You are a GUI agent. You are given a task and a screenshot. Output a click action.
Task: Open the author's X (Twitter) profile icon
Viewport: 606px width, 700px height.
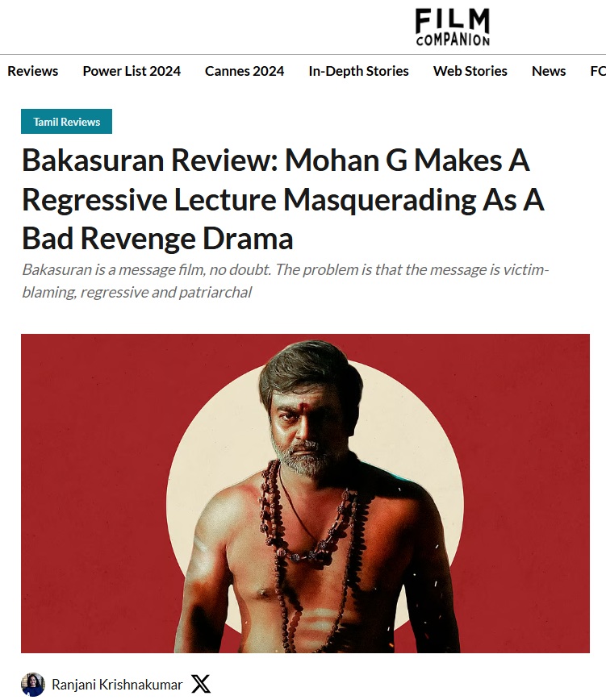200,684
